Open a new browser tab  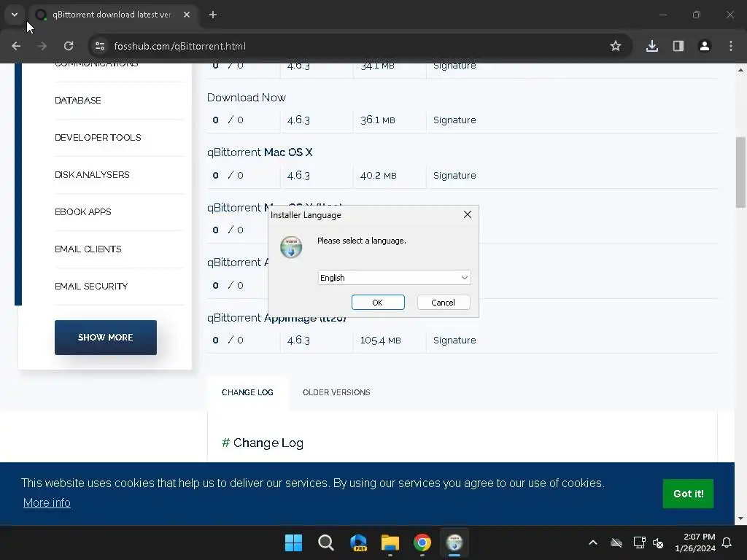213,15
